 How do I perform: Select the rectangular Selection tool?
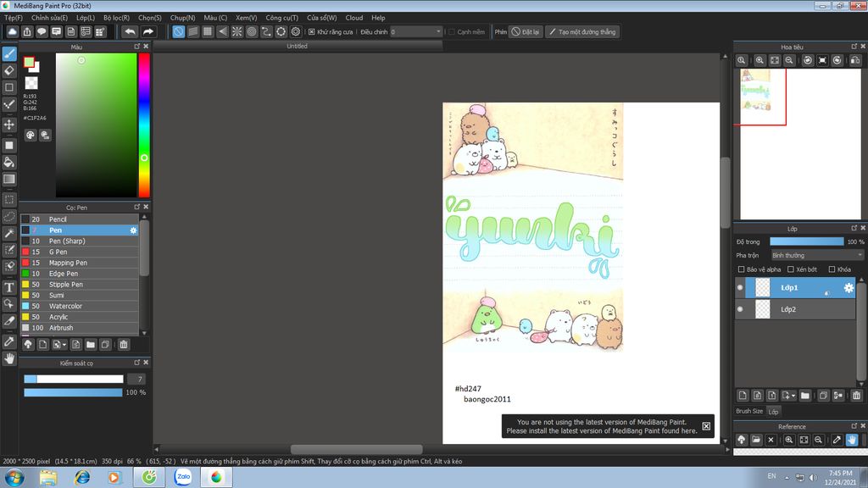click(9, 199)
